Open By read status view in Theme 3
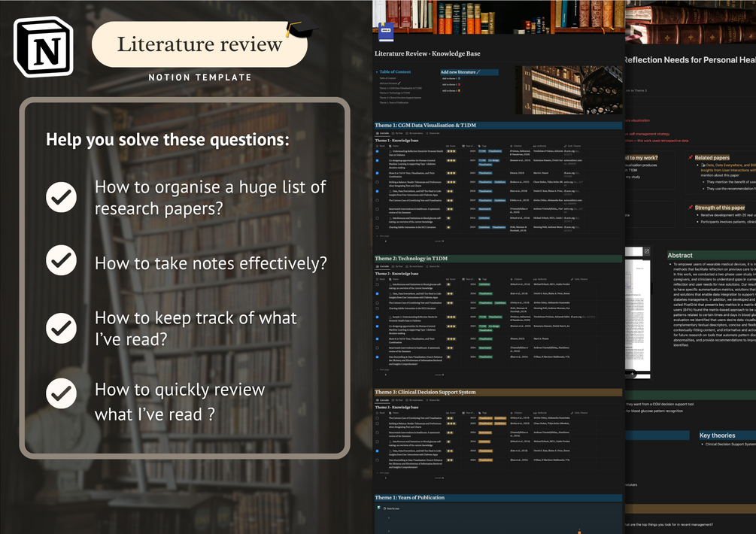756x534 pixels. point(414,400)
